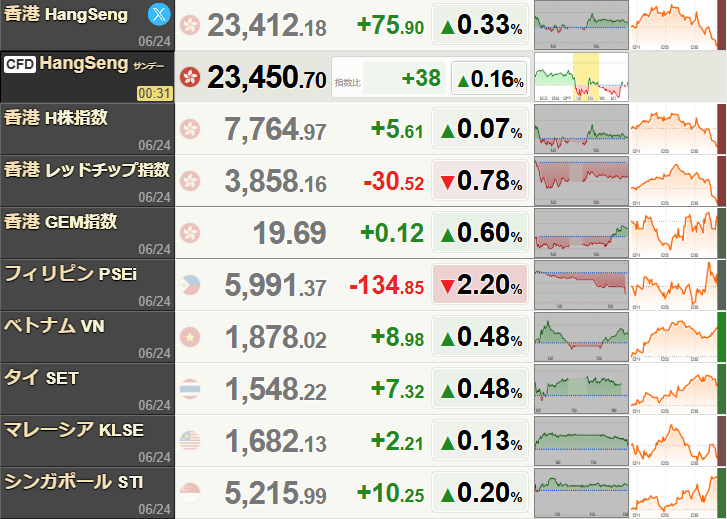Click the +38 指数比 value
Screen dimensions: 727x519
pos(421,78)
